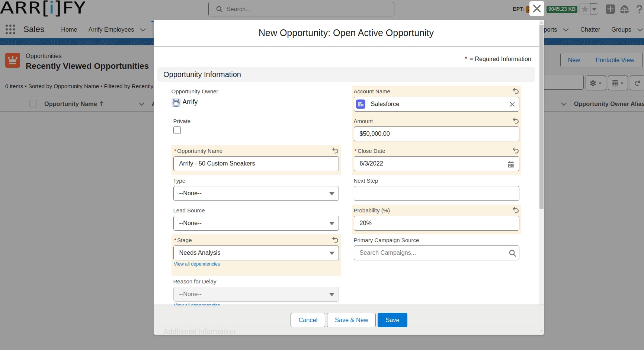Open the Stage dropdown showing Needs Analysis
Screen dimensions: 644x350
coord(256,253)
